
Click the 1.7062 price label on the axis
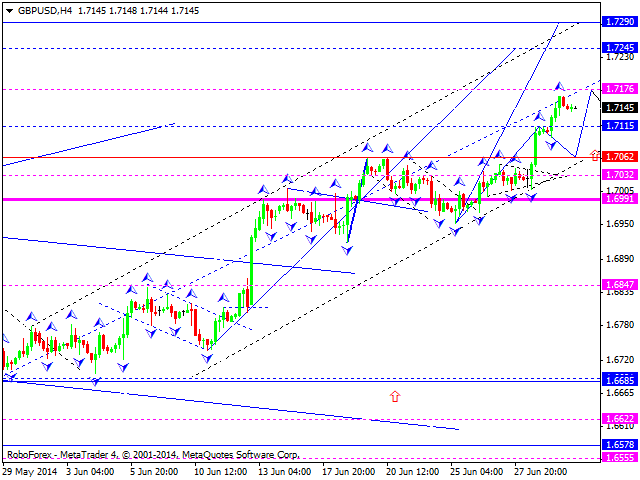tap(620, 157)
